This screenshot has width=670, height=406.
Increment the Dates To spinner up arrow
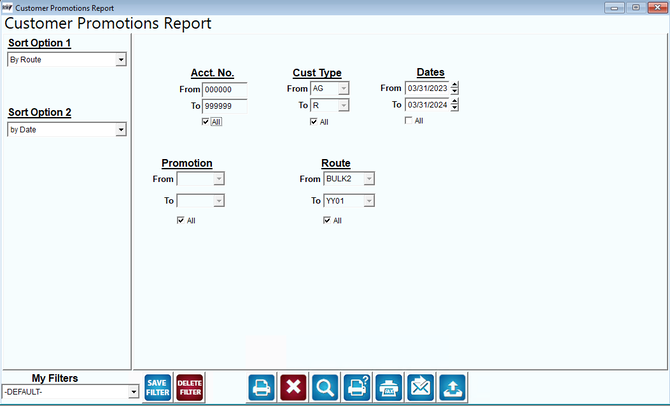(x=455, y=101)
